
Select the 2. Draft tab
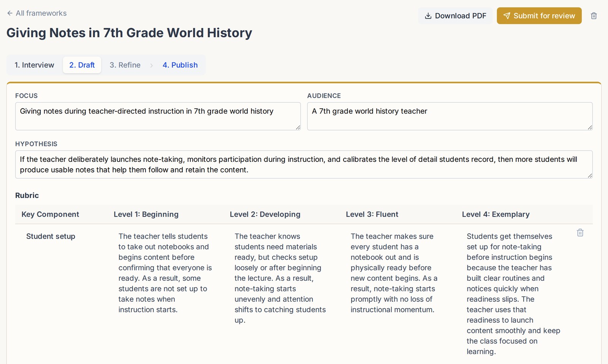click(82, 65)
